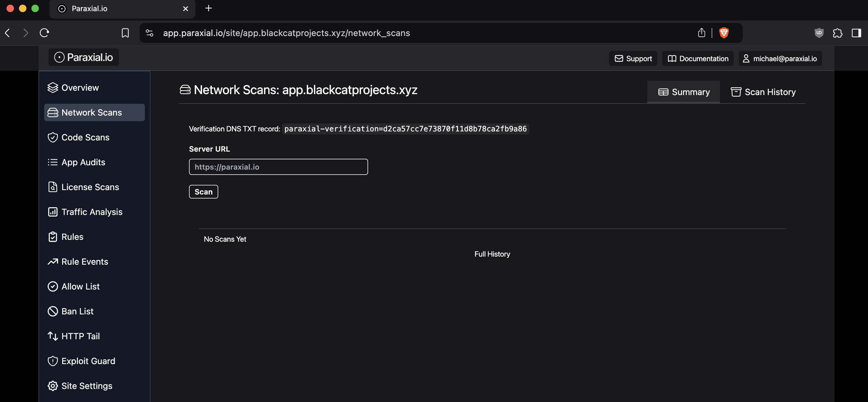
Task: Click the envelope icon beside Support
Action: pos(619,59)
